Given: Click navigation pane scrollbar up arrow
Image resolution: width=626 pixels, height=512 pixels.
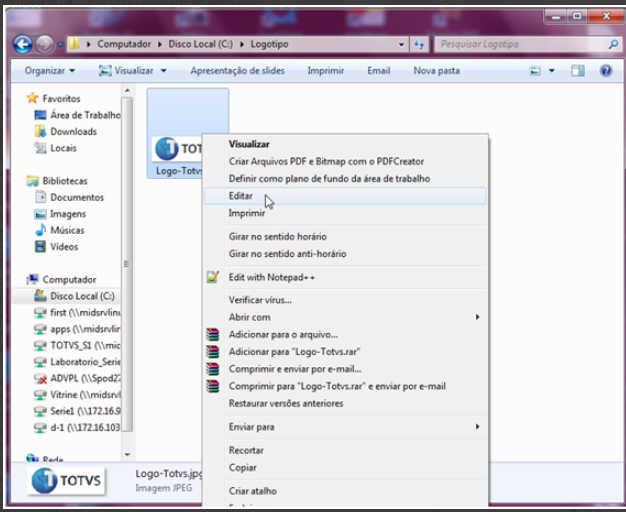Looking at the screenshot, I should tap(127, 91).
